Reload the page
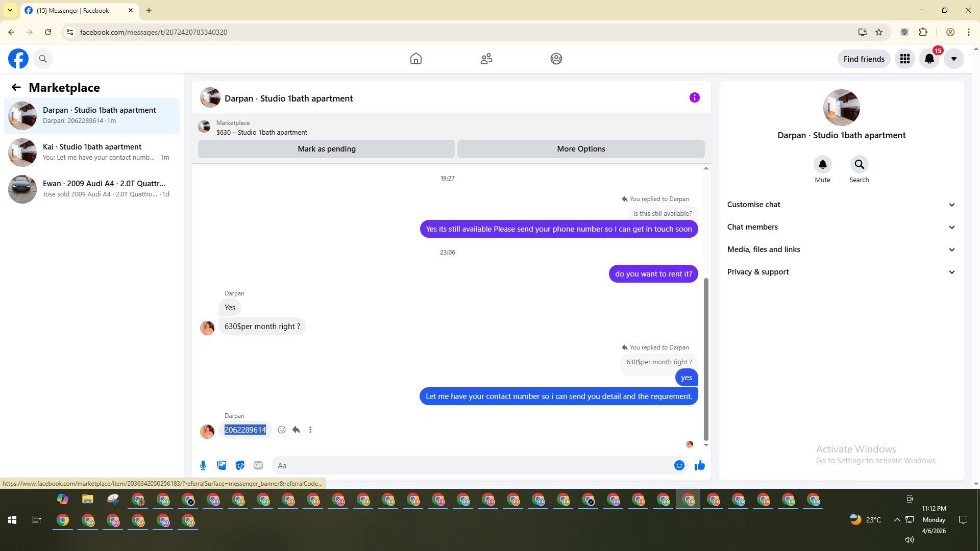The width and height of the screenshot is (980, 551). pyautogui.click(x=48, y=32)
